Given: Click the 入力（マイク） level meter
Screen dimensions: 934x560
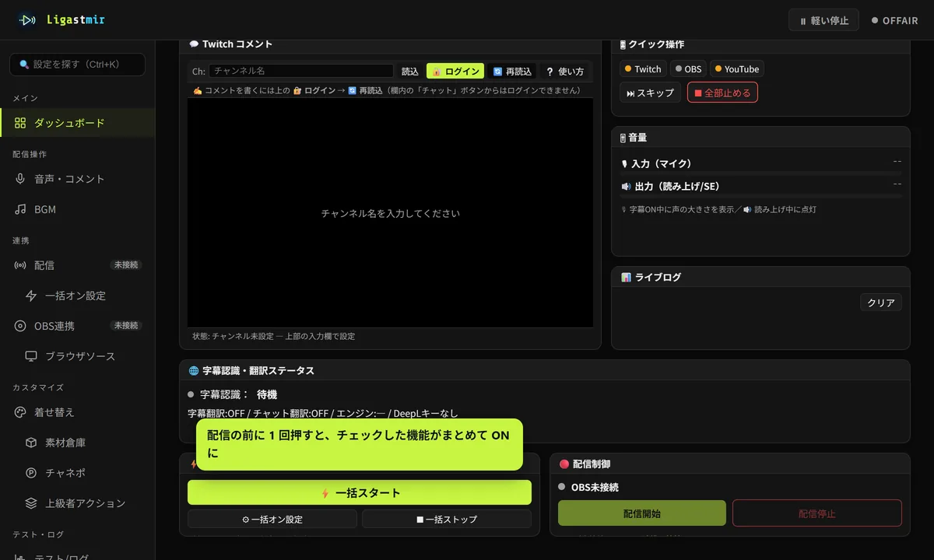Looking at the screenshot, I should click(x=760, y=173).
